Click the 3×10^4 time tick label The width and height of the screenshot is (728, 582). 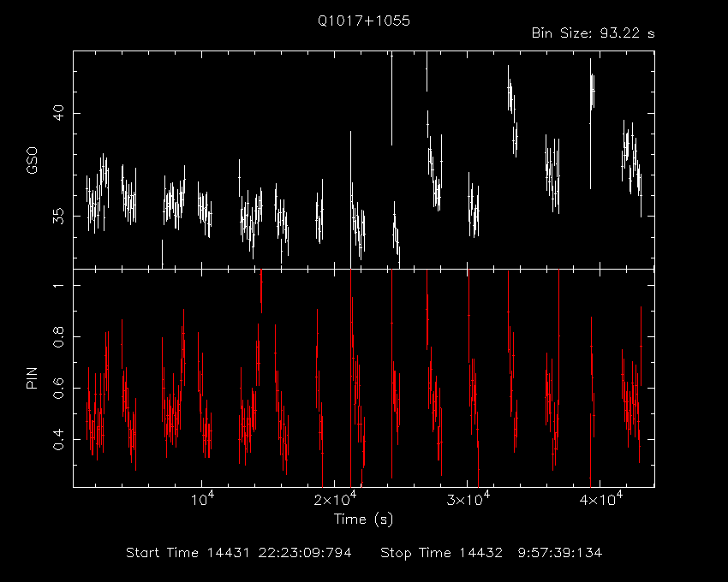coord(468,499)
